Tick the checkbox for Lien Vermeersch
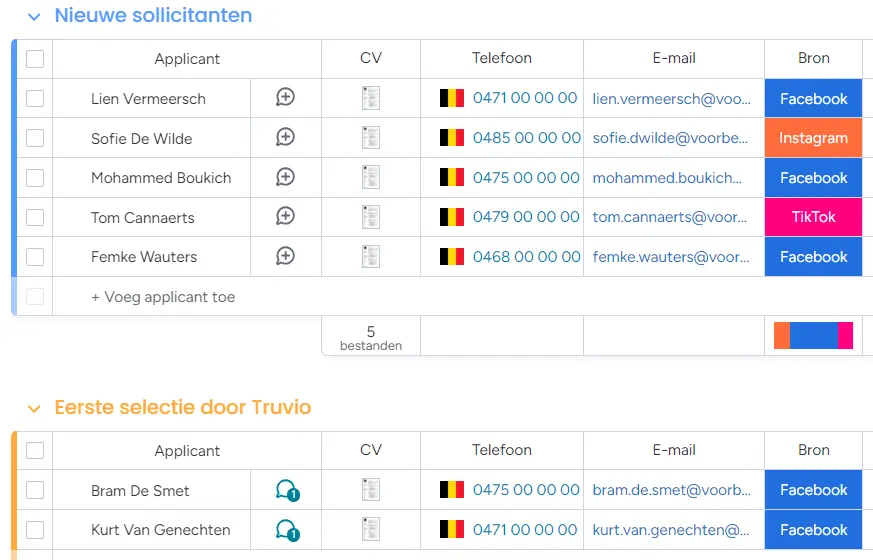Viewport: 873px width, 560px height. click(35, 98)
